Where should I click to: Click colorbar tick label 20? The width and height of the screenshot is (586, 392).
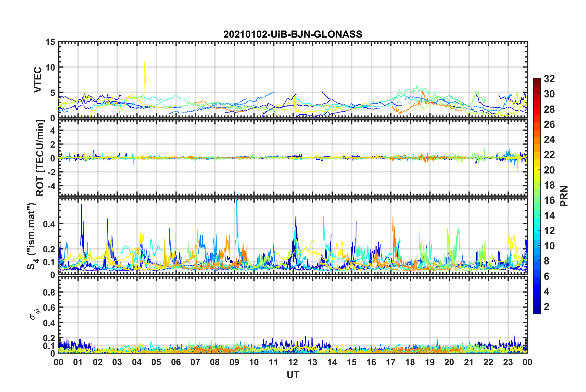(549, 170)
